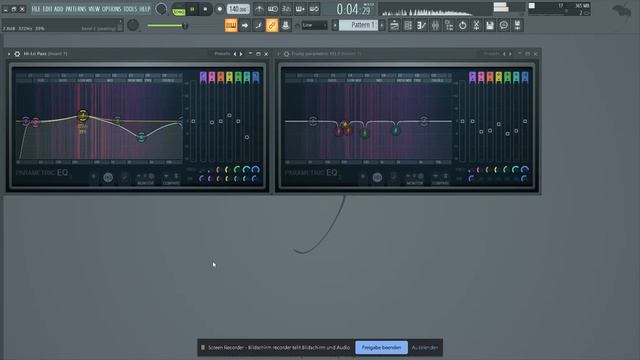Click the tempo display showing 140
This screenshot has height=360, width=640.
[x=238, y=9]
